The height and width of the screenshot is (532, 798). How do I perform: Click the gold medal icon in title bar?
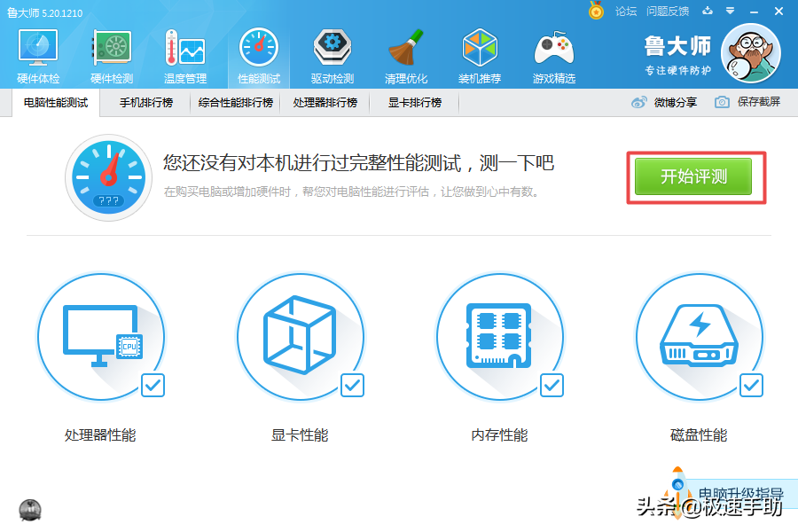coord(596,10)
